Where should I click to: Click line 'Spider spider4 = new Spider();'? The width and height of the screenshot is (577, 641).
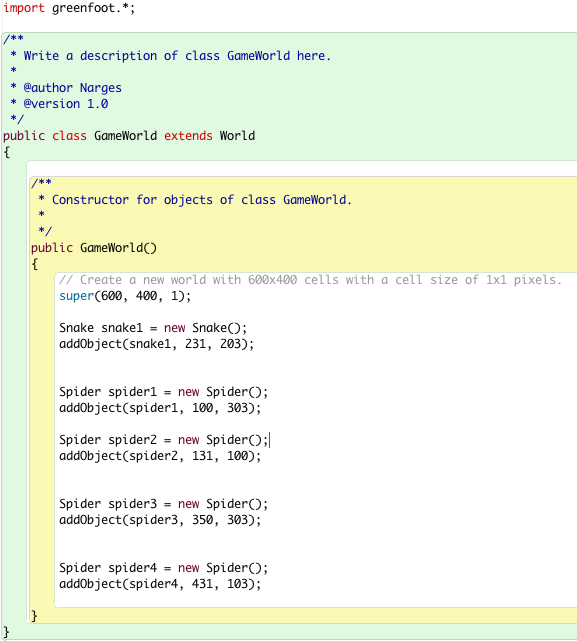pyautogui.click(x=164, y=567)
